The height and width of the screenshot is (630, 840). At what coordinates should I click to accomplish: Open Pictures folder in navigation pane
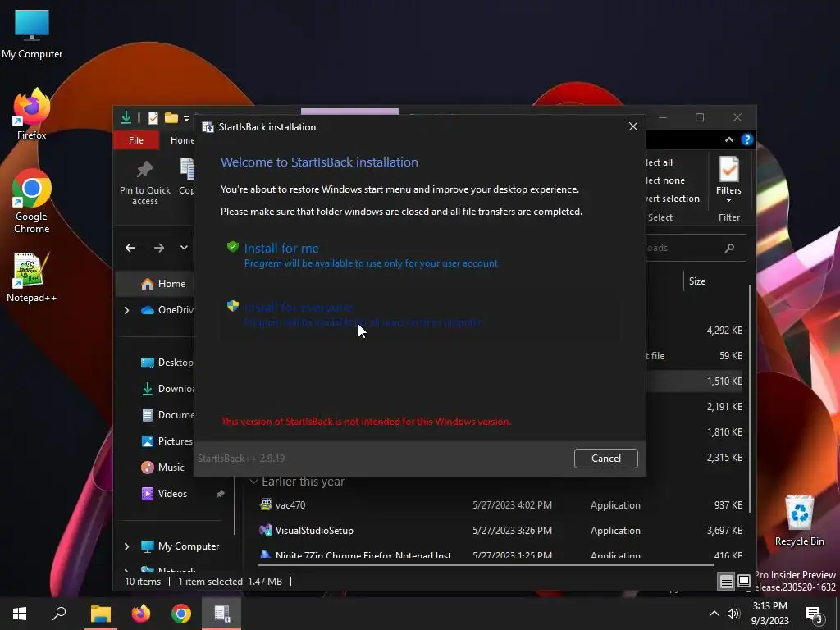167,441
